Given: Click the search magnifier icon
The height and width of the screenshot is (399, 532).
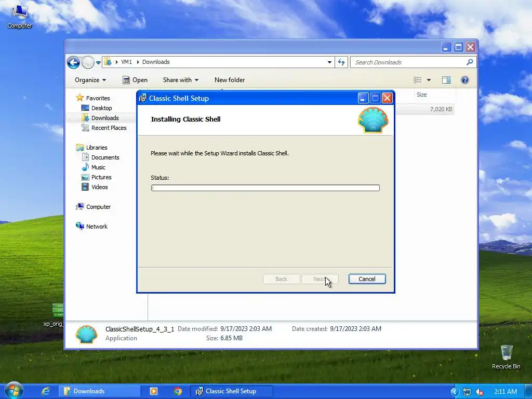Looking at the screenshot, I should point(470,62).
